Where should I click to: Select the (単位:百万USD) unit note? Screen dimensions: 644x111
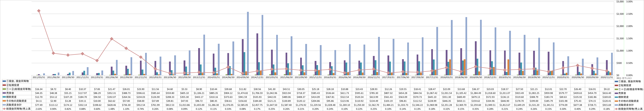[624, 78]
